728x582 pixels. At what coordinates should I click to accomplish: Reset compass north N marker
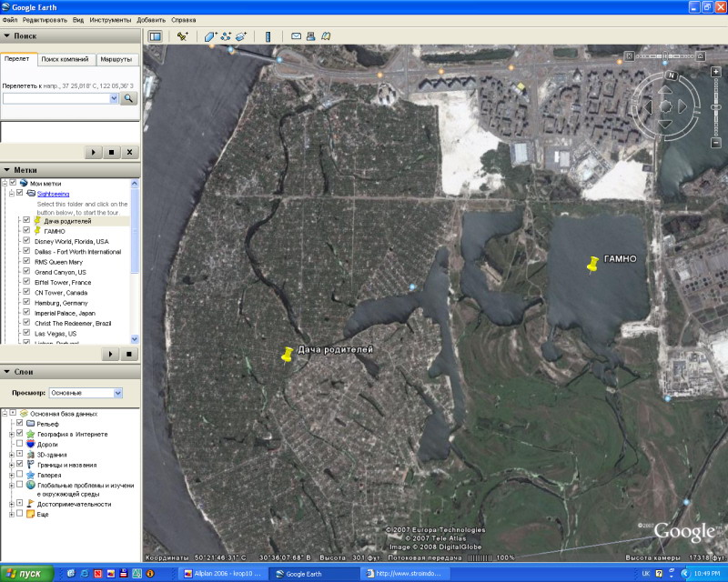pos(671,75)
